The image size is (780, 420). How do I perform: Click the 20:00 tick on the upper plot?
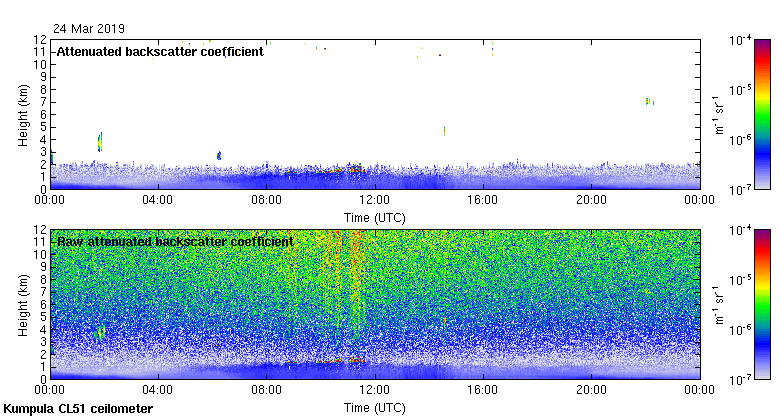(591, 200)
